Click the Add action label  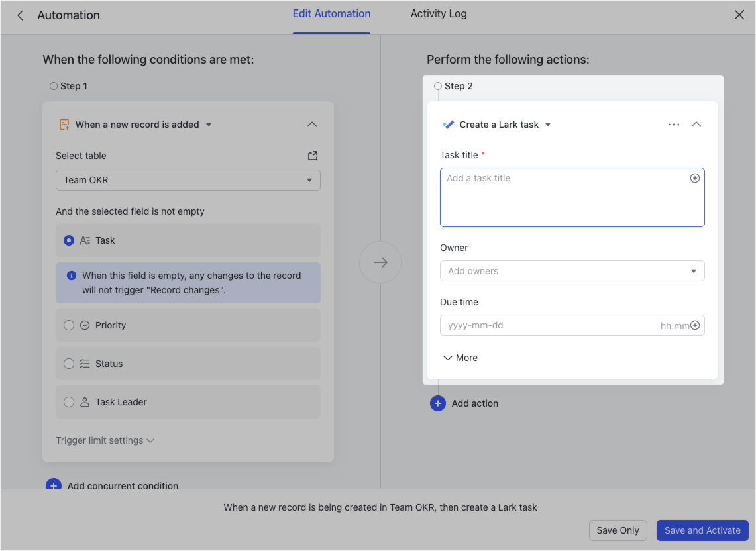pos(475,403)
